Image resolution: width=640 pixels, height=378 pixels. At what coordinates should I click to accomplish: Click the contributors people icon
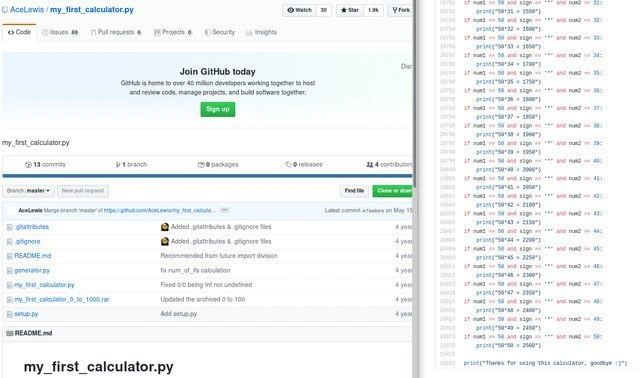370,165
